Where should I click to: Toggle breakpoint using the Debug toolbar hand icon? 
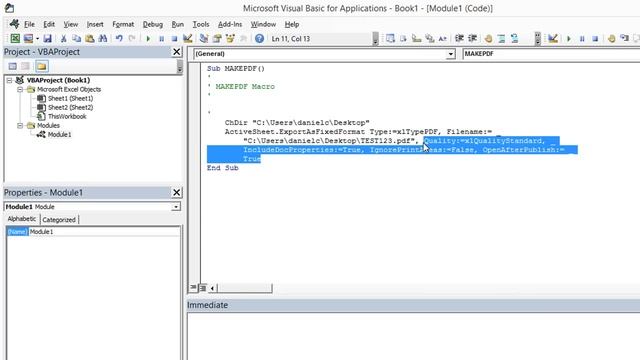(611, 39)
